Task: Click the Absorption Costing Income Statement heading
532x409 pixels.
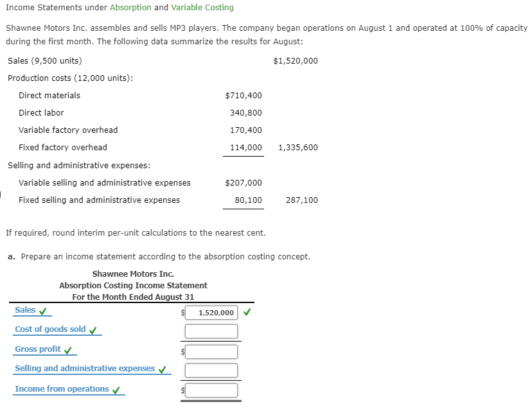Action: click(133, 285)
